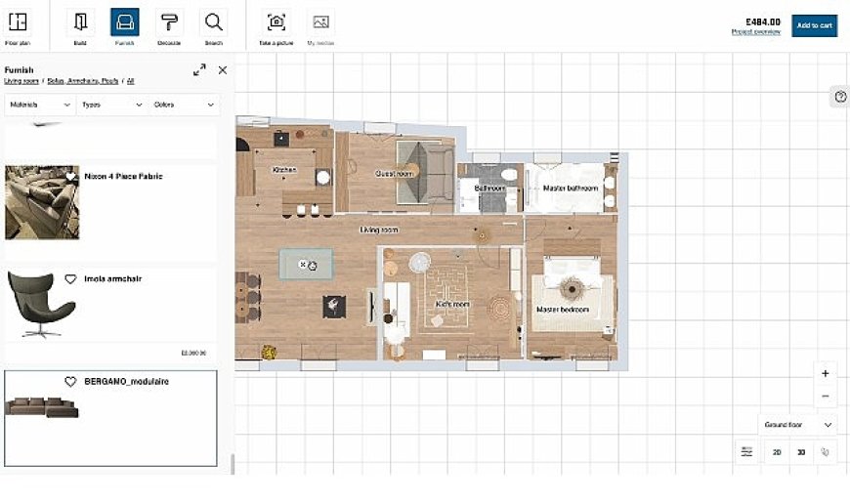The image size is (850, 504).
Task: Open the Materials filter dropdown
Action: 41,105
